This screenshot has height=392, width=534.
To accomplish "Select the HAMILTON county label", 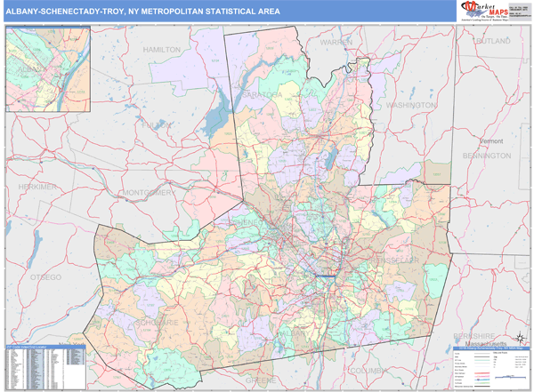I will (161, 51).
